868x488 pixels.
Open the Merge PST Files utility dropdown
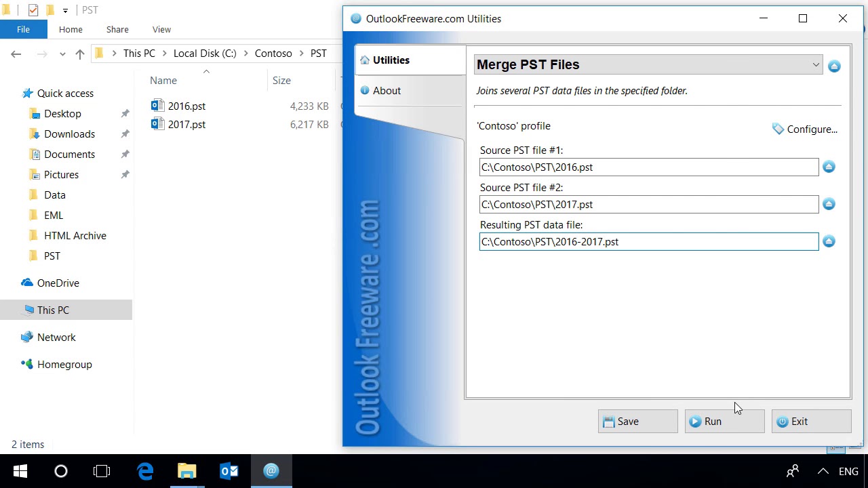(x=648, y=65)
